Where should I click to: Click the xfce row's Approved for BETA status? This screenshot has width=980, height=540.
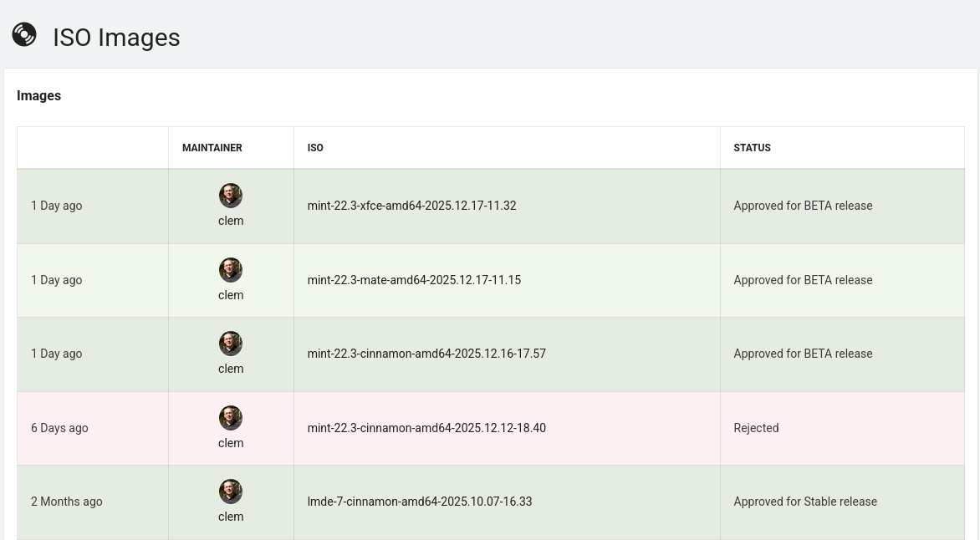pos(803,206)
